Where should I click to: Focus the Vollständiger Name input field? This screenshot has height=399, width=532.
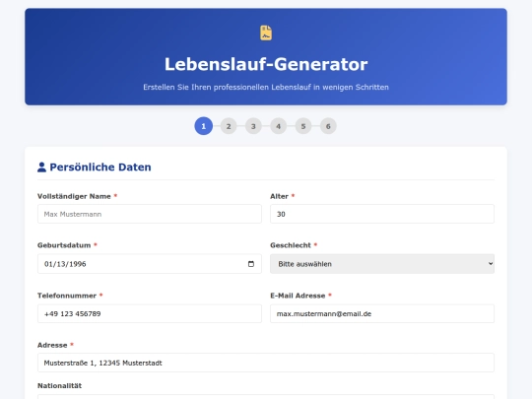click(x=150, y=214)
